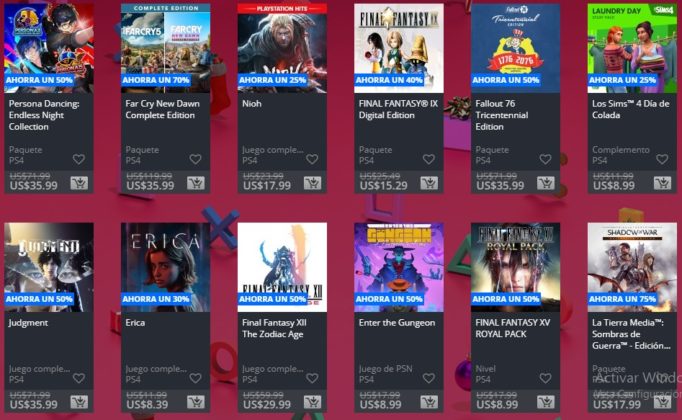Toggle wishlist heart for FINAL FANTASY XV ROYAL PACK
682x420 pixels.
545,378
